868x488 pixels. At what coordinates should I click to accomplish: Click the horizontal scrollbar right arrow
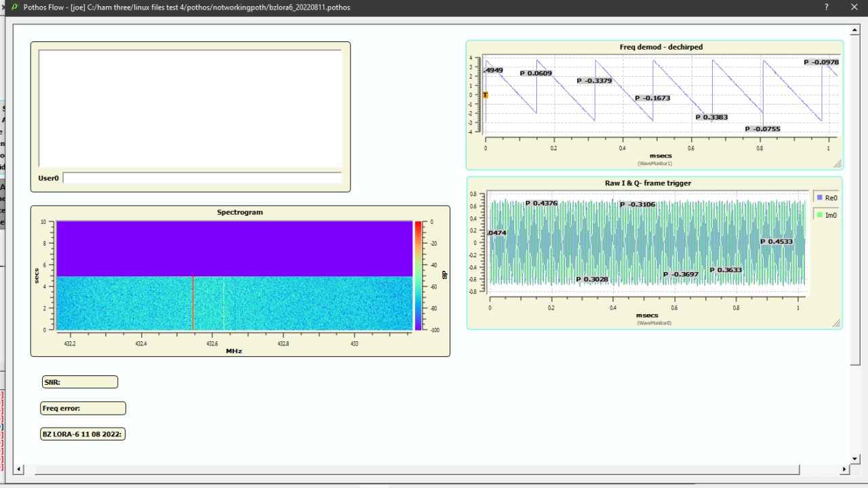click(844, 469)
